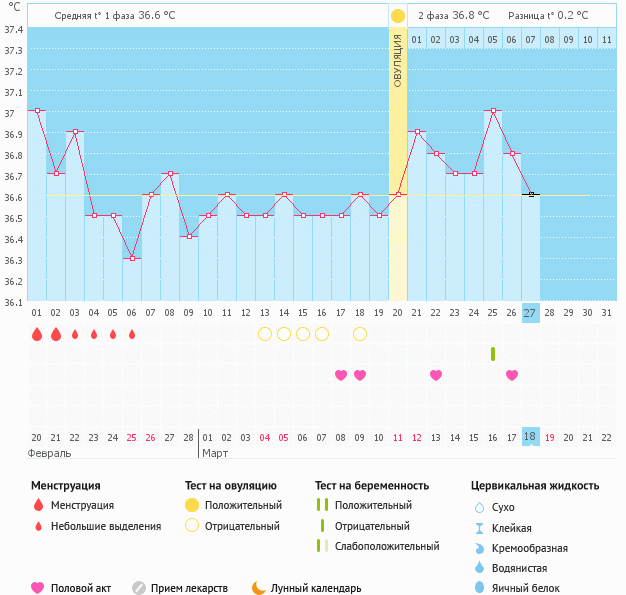This screenshot has width=626, height=595.
Task: Click the negative ovulation test circle on day 13
Action: click(x=265, y=334)
